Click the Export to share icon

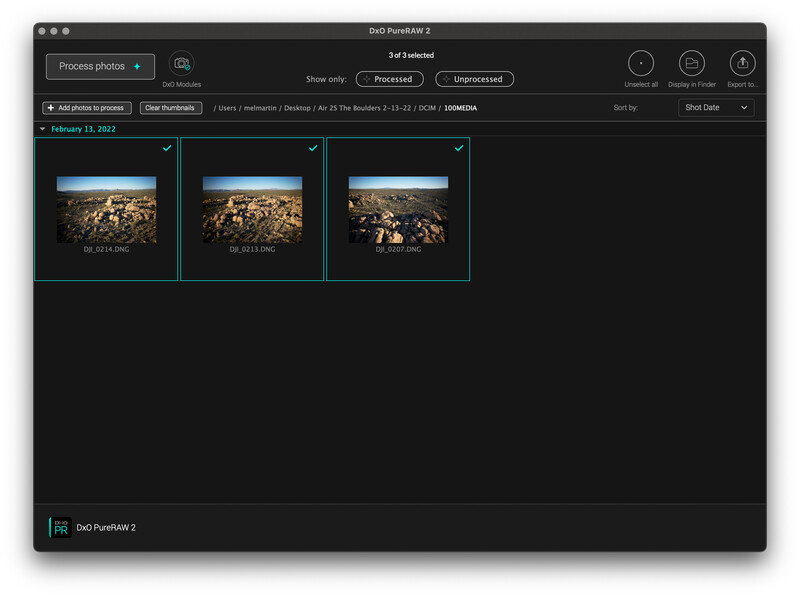point(742,64)
